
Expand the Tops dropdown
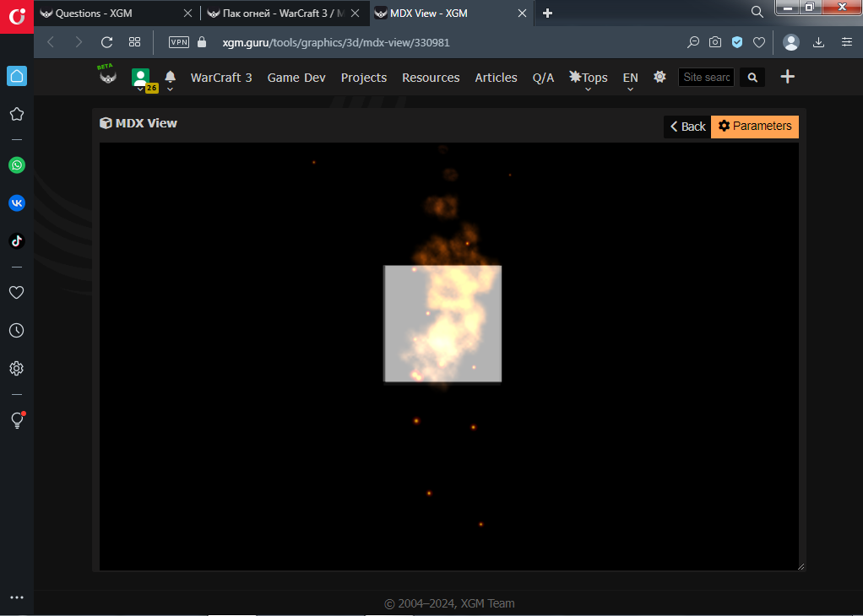click(589, 78)
